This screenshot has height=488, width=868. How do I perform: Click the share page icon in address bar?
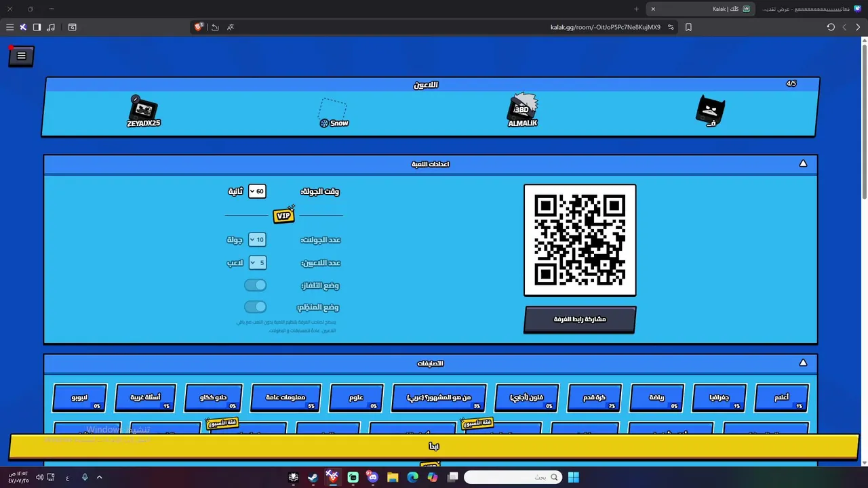click(215, 27)
